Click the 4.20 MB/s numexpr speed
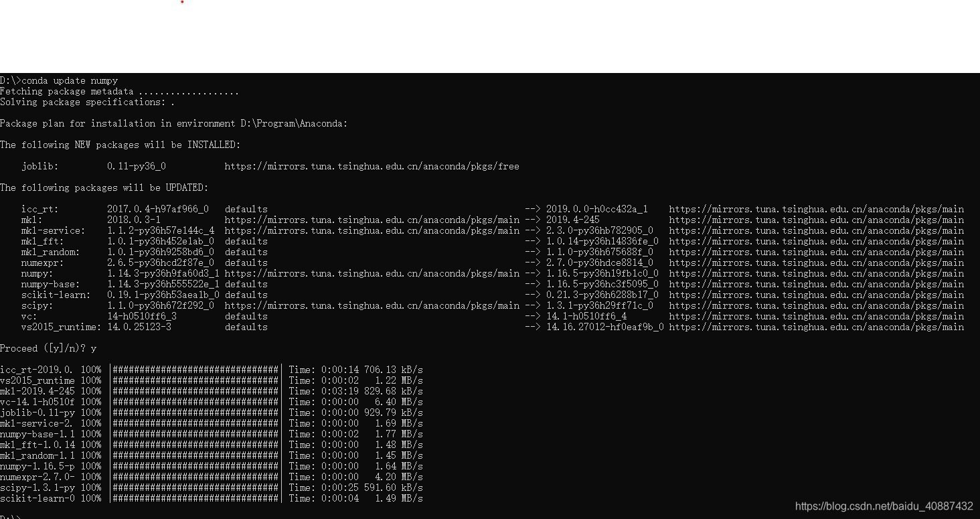Viewport: 980px width, 519px height. pos(399,477)
